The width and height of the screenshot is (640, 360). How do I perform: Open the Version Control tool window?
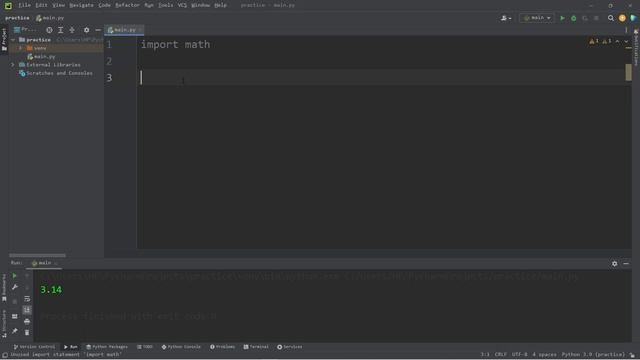pyautogui.click(x=34, y=347)
